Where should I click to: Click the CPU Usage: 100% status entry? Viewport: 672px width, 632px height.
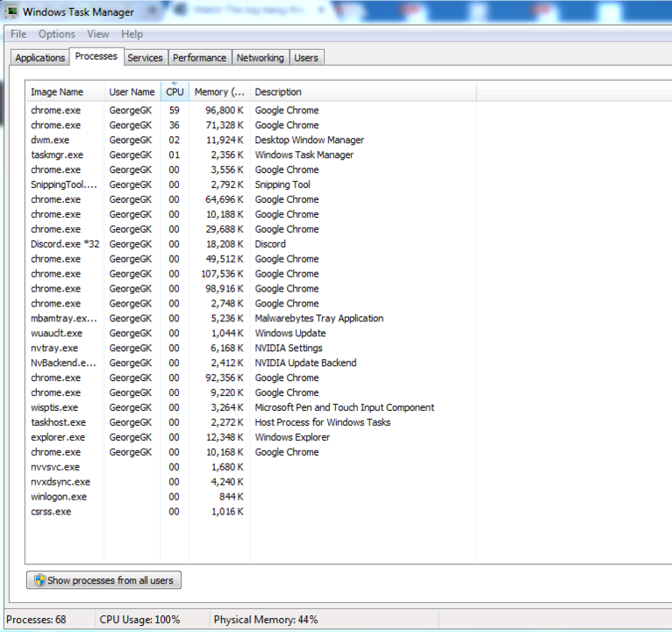pyautogui.click(x=139, y=620)
